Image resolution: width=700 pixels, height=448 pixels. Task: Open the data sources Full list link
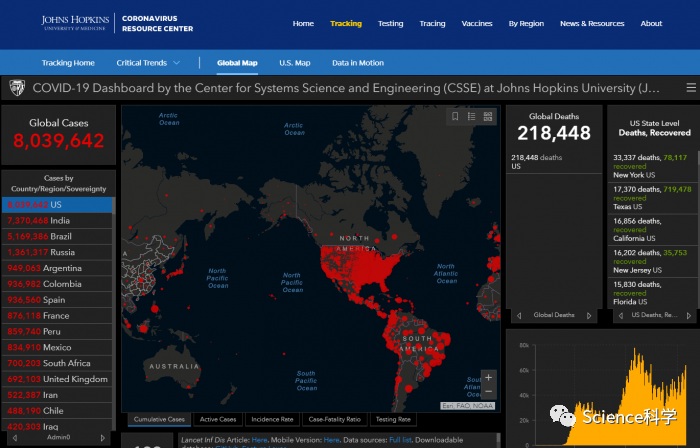400,440
